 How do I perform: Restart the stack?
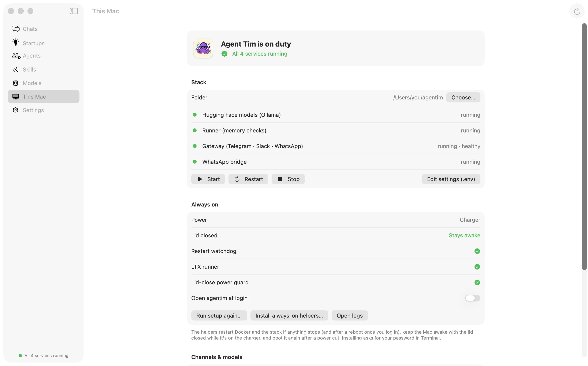tap(248, 179)
